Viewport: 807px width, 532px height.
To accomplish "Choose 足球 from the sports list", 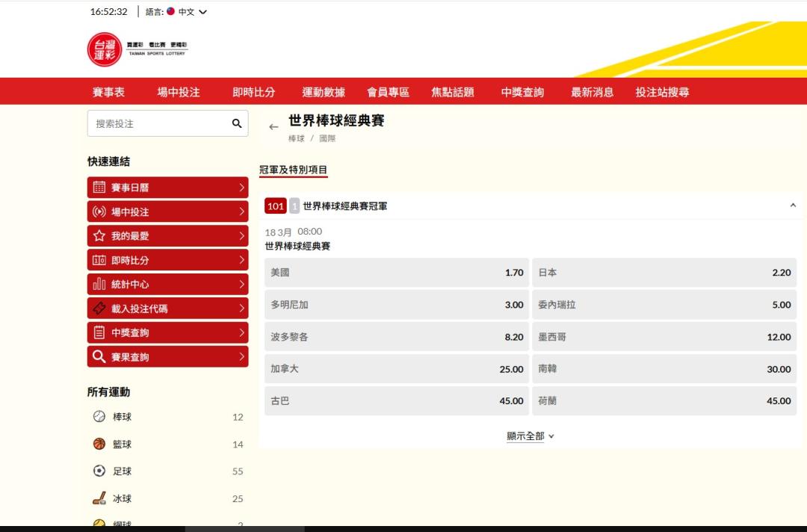I will (123, 471).
